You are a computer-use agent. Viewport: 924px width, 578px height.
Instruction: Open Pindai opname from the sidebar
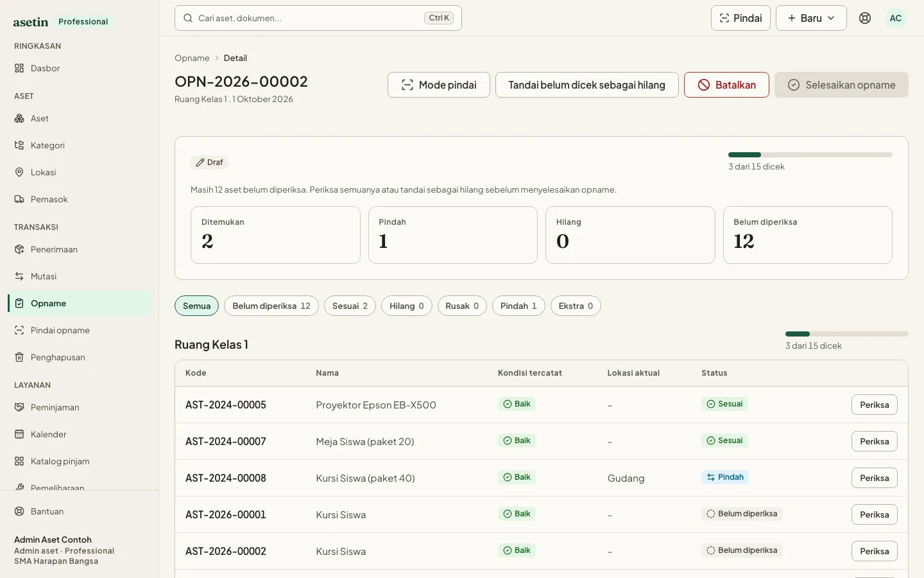point(80,330)
